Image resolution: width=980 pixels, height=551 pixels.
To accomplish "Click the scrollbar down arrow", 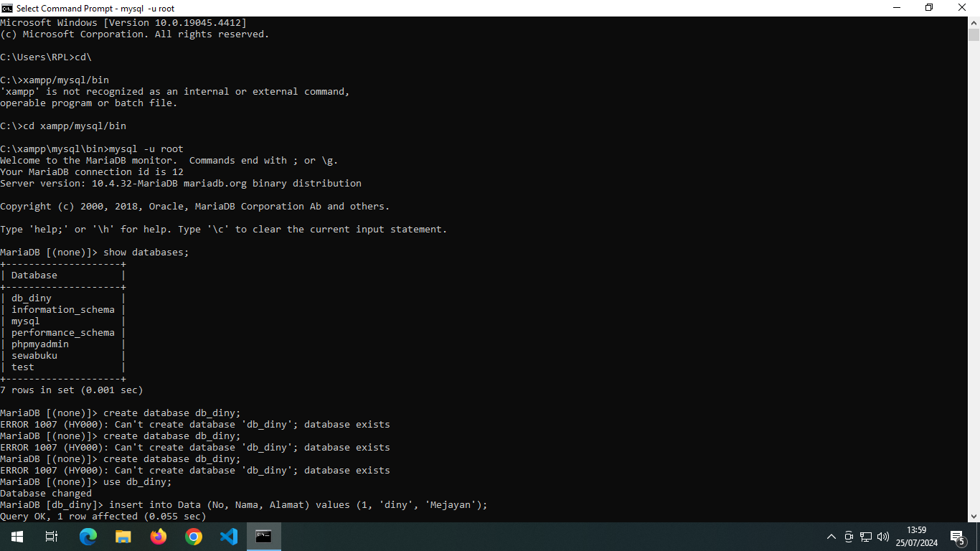I will (x=974, y=516).
